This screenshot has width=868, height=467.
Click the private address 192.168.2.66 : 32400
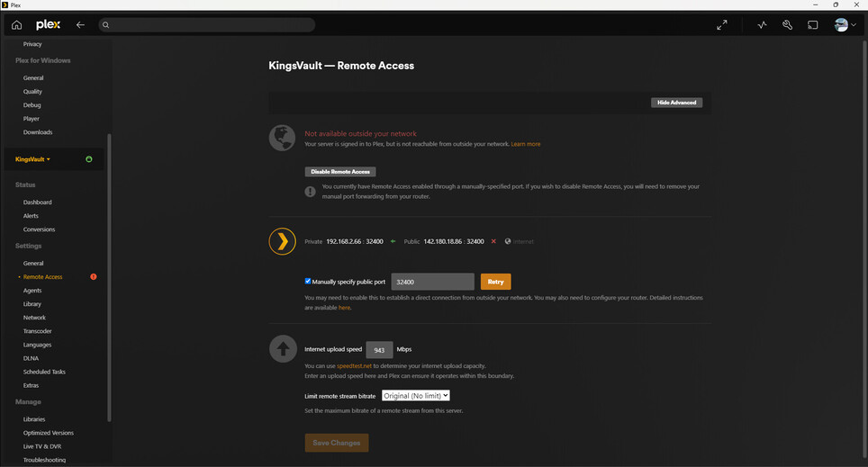(354, 241)
